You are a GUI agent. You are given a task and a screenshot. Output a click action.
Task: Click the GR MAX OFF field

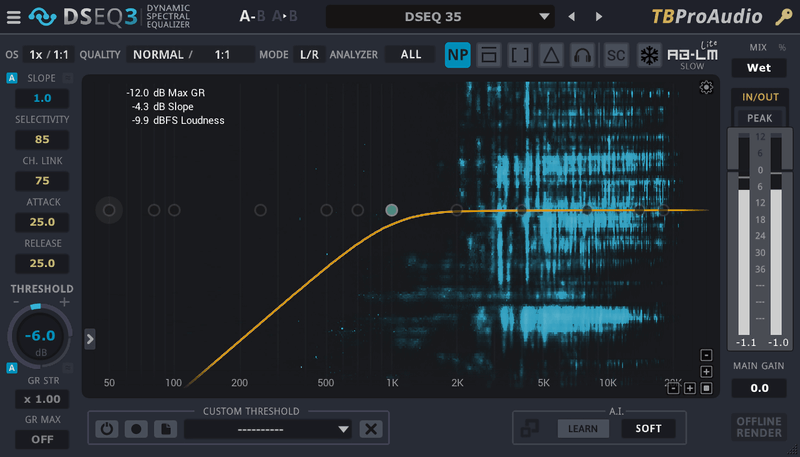(42, 439)
